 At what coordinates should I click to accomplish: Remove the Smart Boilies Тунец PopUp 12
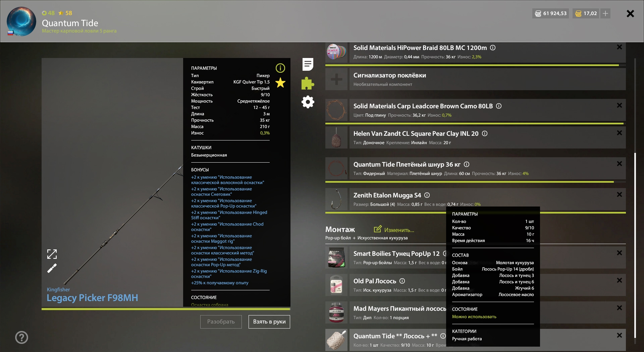pos(620,253)
